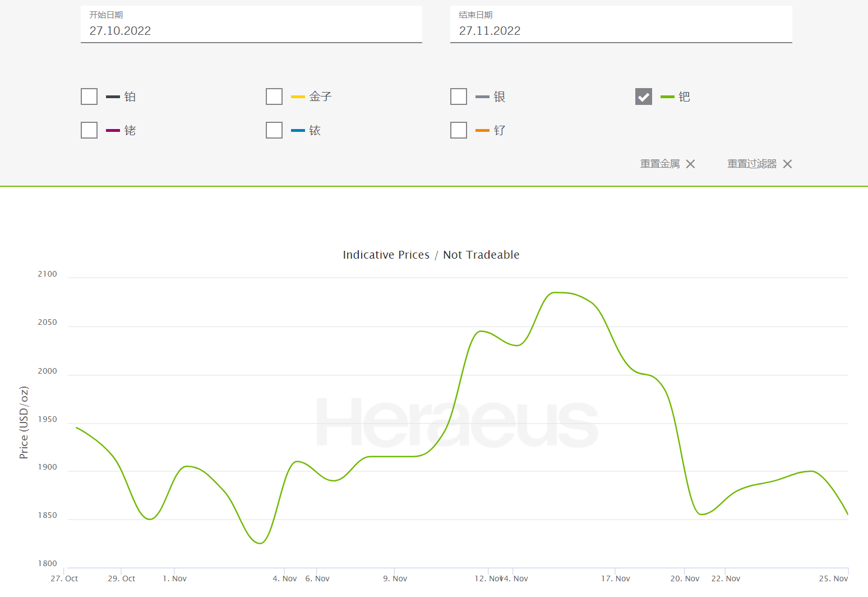Image resolution: width=868 pixels, height=597 pixels.
Task: Click the purple 铑 color swatch
Action: tap(113, 131)
